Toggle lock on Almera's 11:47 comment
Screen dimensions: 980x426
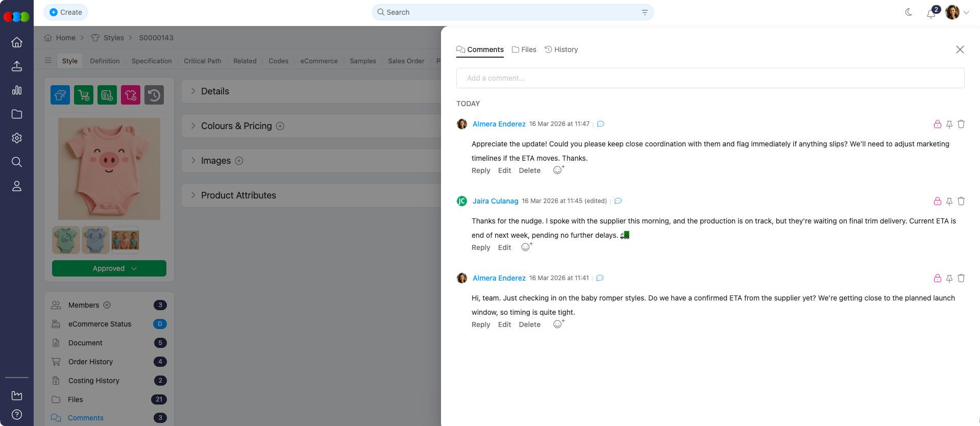click(x=938, y=124)
